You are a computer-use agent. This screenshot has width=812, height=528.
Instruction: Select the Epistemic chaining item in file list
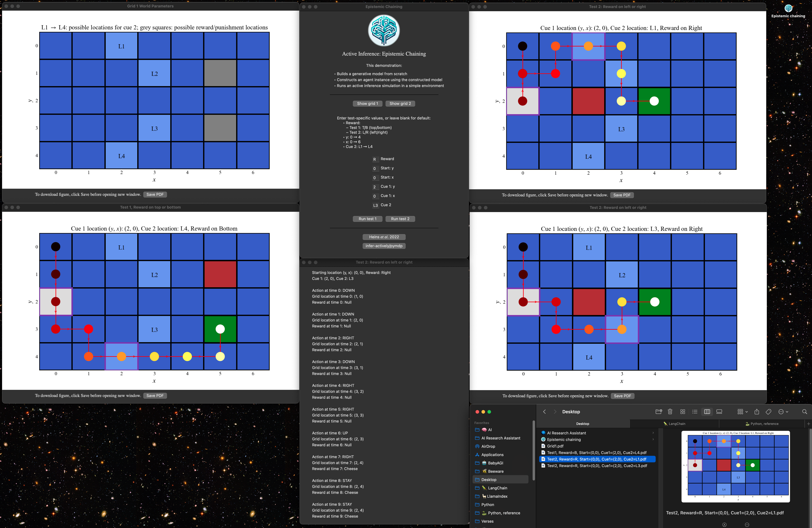pos(597,439)
